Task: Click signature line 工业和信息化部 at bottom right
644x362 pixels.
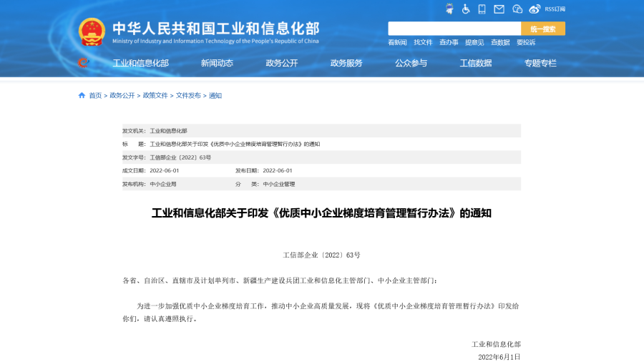Action: click(496, 344)
